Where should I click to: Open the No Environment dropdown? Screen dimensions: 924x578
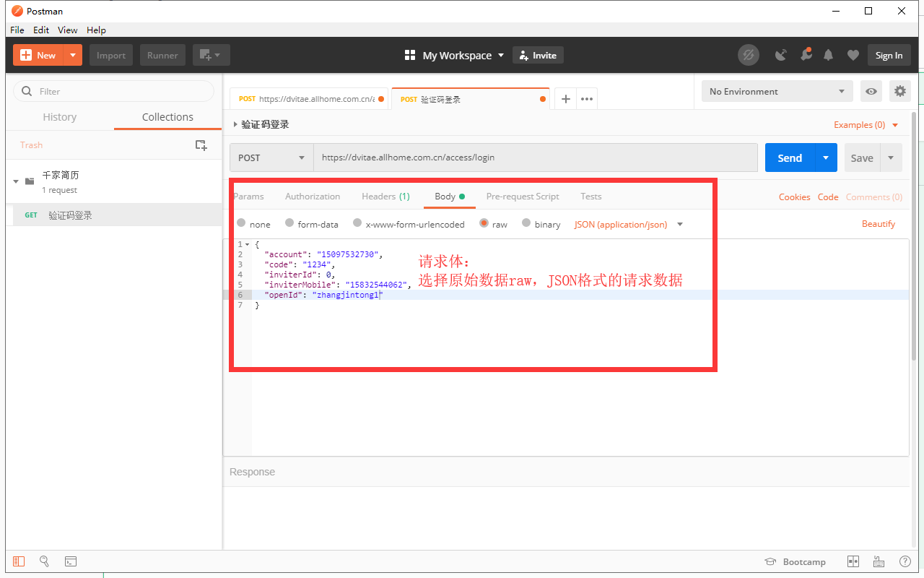777,91
